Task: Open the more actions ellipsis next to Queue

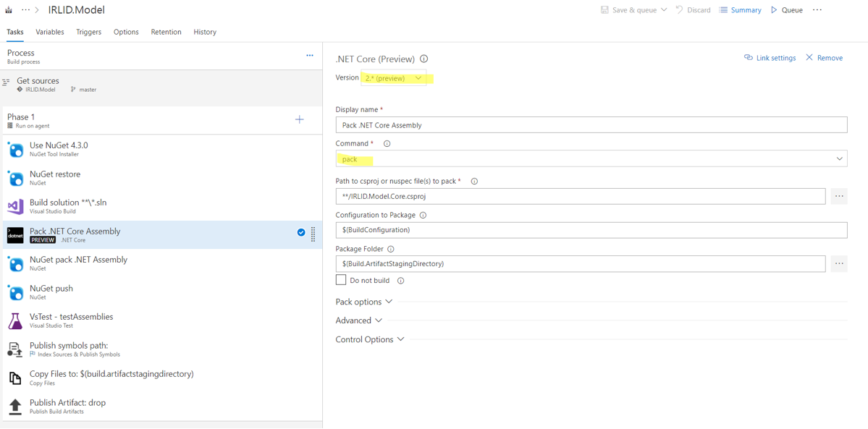Action: pos(817,10)
